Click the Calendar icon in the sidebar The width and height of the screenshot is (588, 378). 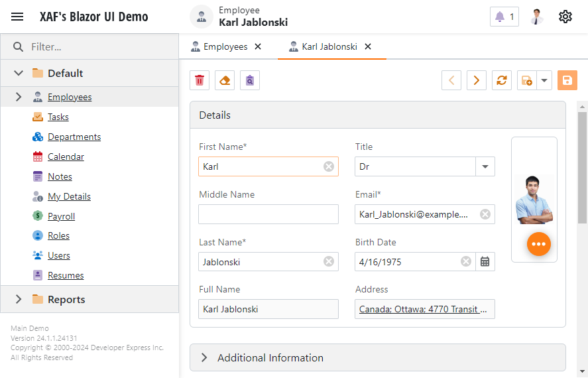(x=38, y=157)
